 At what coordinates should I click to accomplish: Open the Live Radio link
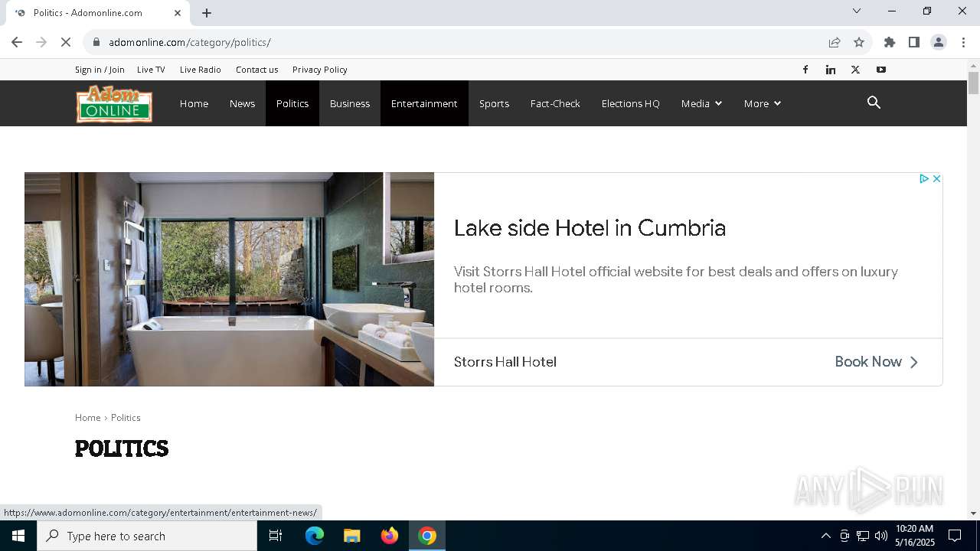[201, 70]
